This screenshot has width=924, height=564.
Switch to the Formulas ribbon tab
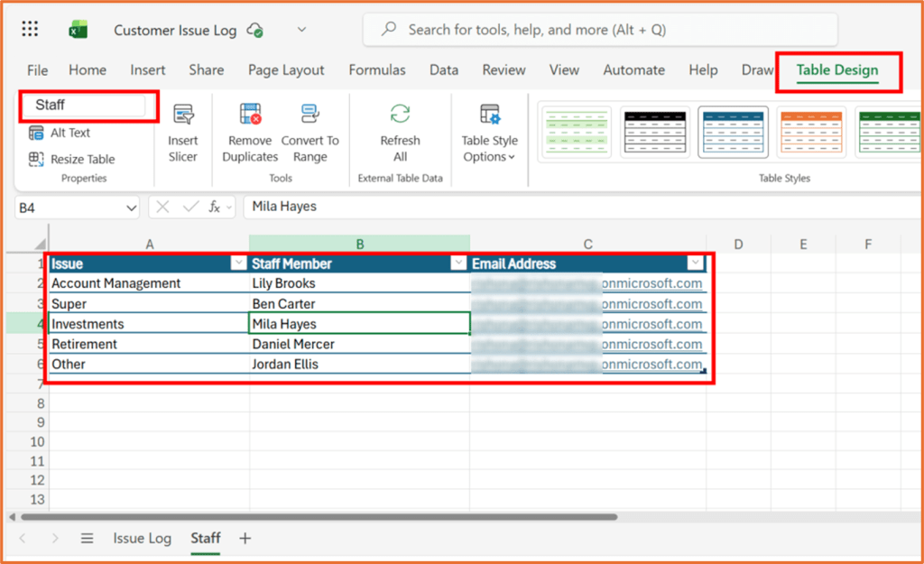[376, 69]
